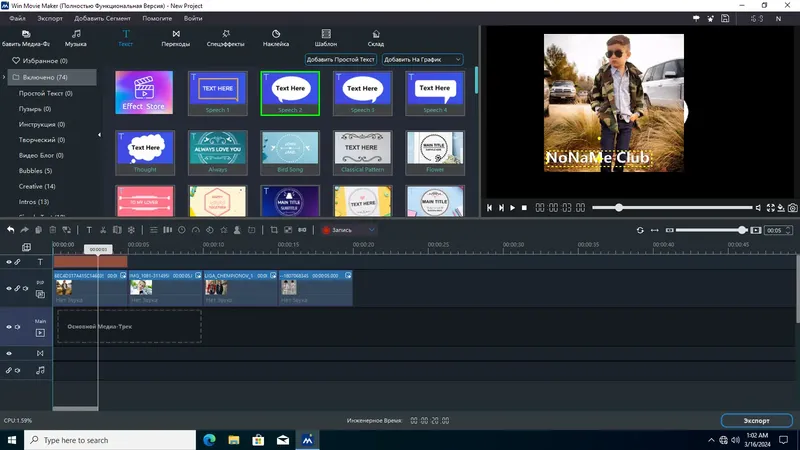
Task: Undo the last action in timeline toolbar
Action: pos(11,230)
